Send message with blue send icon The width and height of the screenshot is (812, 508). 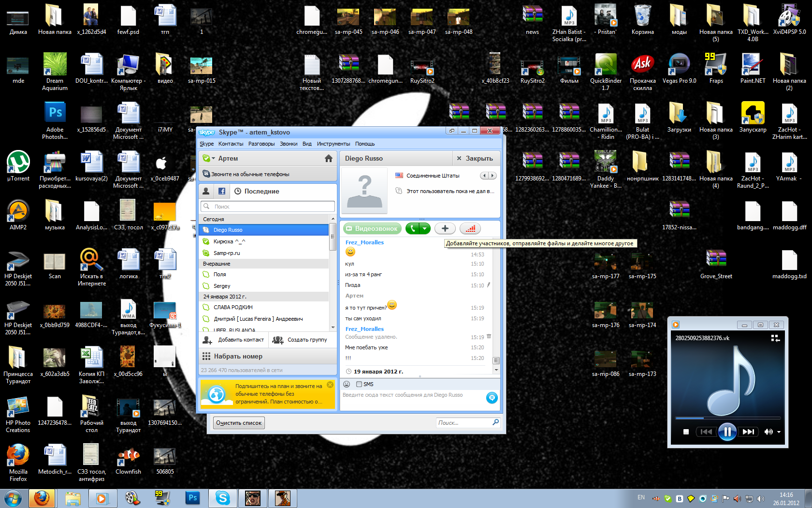[x=492, y=398]
